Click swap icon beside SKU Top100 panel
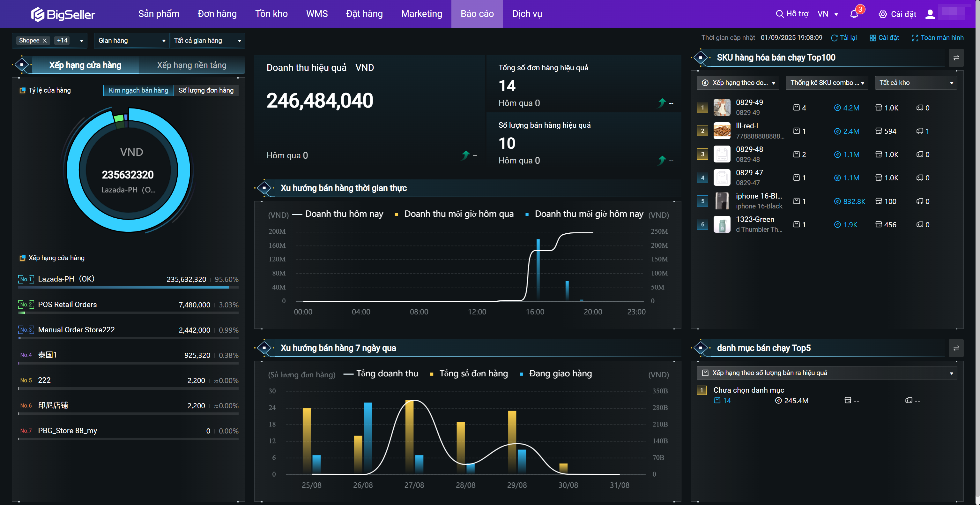The width and height of the screenshot is (980, 505). pos(956,58)
